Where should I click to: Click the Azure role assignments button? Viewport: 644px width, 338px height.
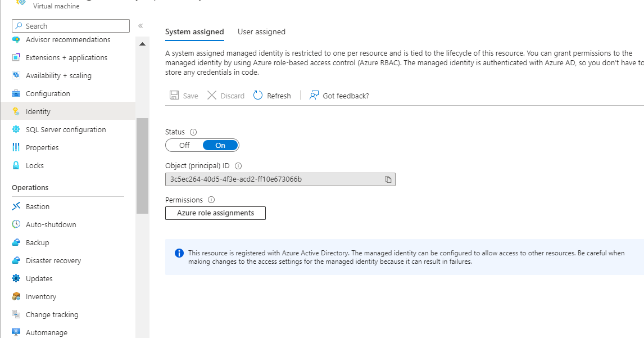click(x=215, y=213)
